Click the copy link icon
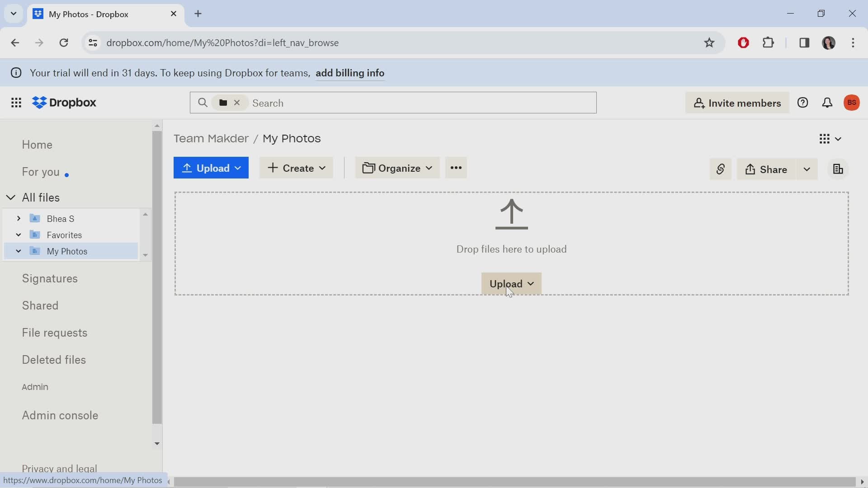Screen dimensions: 868x488 coord(721,169)
